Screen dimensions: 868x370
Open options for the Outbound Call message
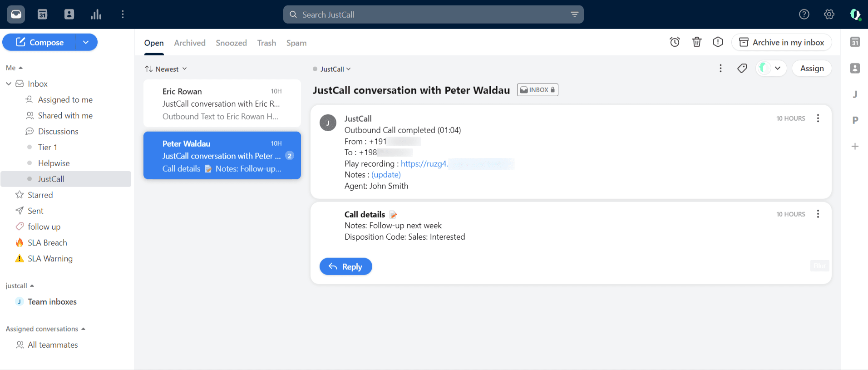(x=818, y=118)
